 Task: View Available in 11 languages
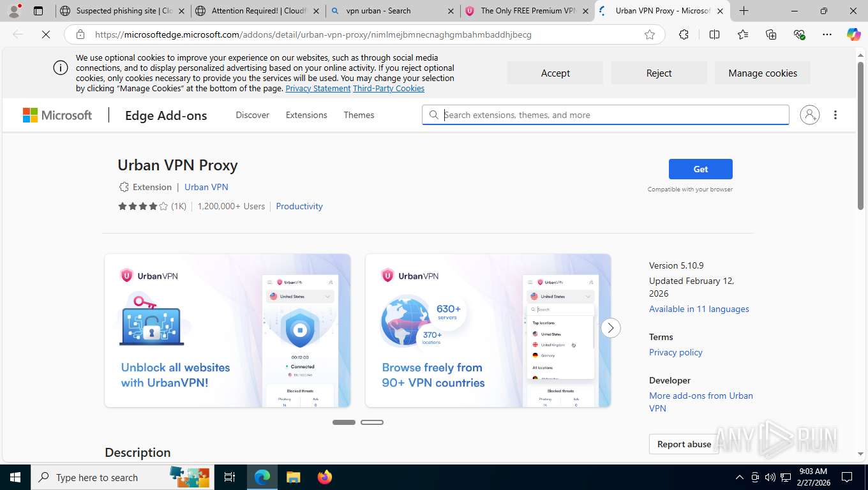[699, 309]
